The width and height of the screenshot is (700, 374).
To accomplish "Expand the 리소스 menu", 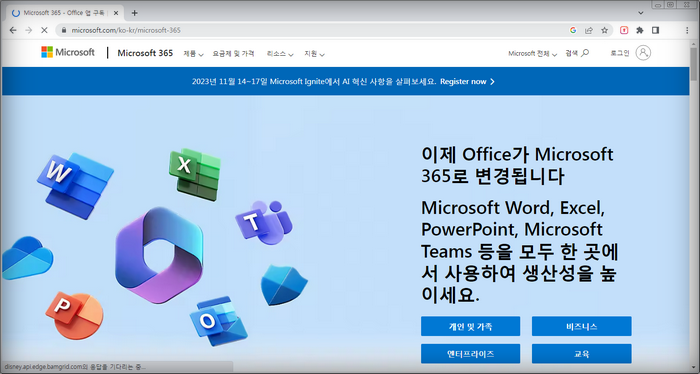I will pos(280,54).
